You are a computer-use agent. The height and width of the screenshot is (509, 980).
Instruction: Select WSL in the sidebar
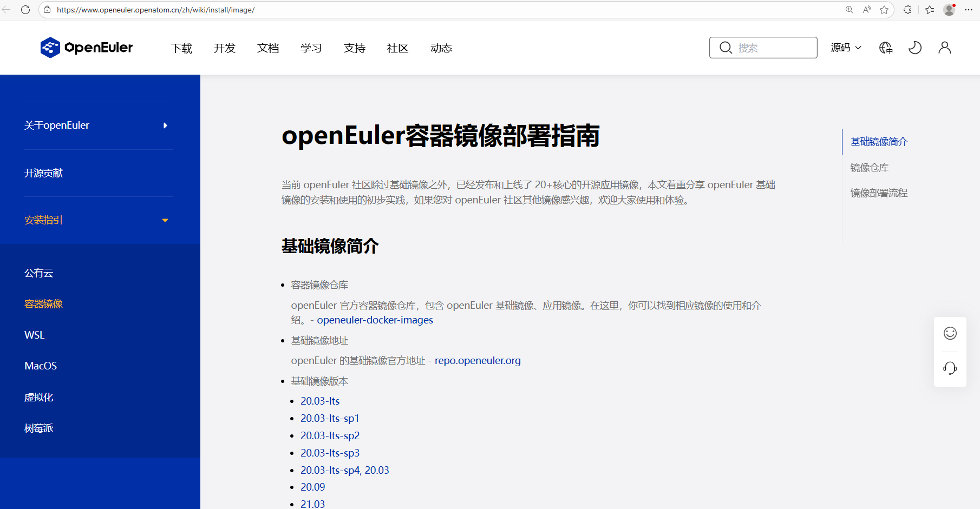pos(35,335)
